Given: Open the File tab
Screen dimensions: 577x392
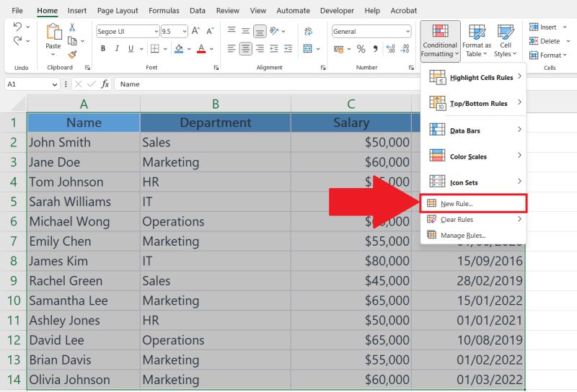Looking at the screenshot, I should [17, 11].
